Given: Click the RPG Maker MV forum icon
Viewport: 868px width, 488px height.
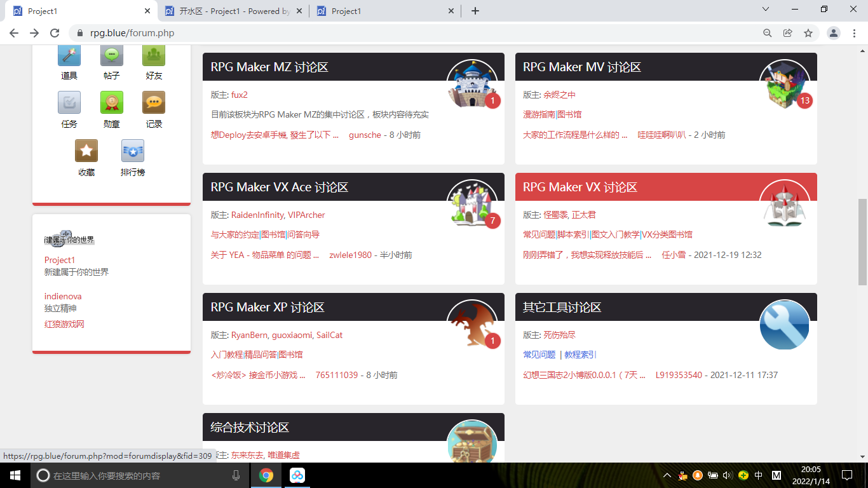Looking at the screenshot, I should 785,85.
